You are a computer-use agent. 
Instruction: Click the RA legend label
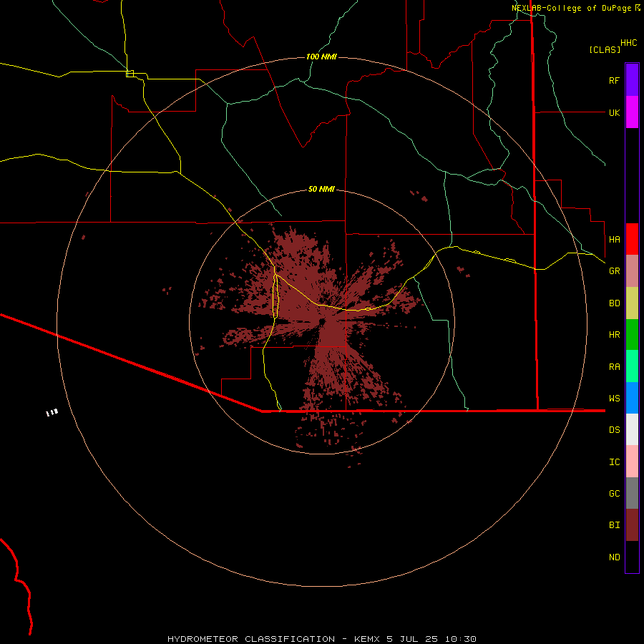point(614,367)
